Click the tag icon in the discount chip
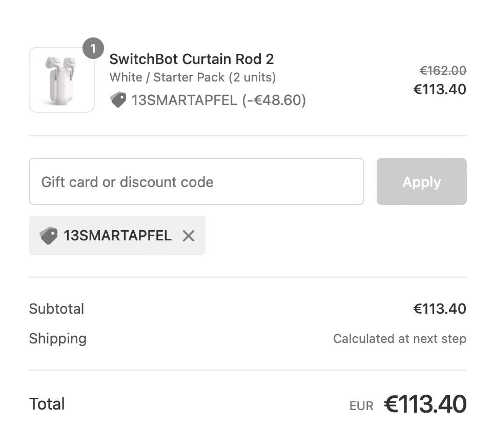 pos(48,235)
